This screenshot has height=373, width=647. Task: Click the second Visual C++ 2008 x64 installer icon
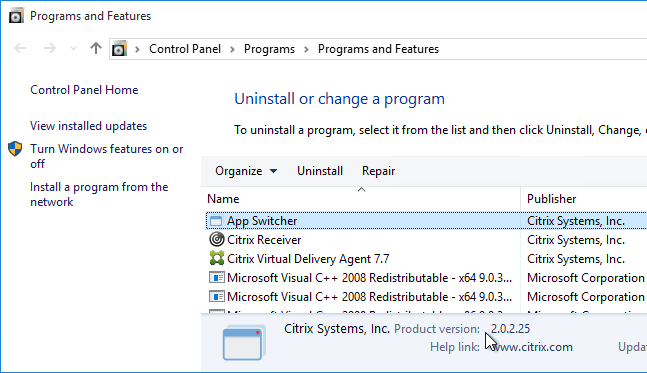pos(217,296)
